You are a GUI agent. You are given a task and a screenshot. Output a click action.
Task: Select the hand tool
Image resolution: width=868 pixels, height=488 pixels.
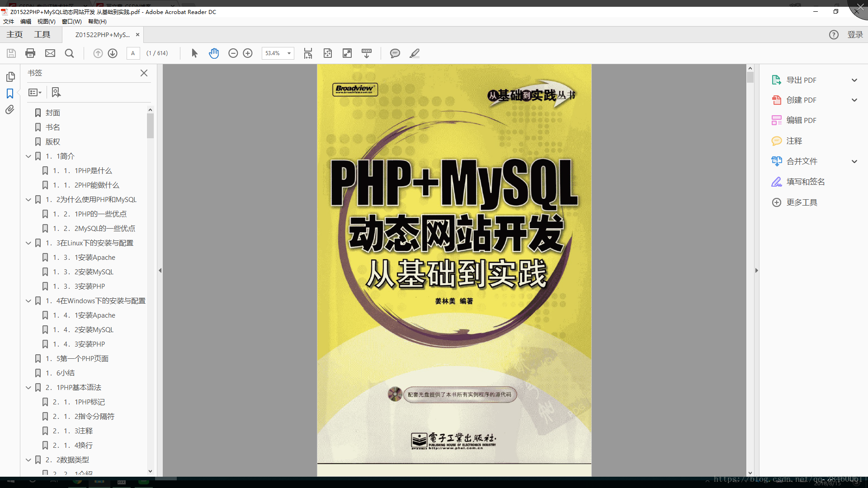pyautogui.click(x=213, y=53)
